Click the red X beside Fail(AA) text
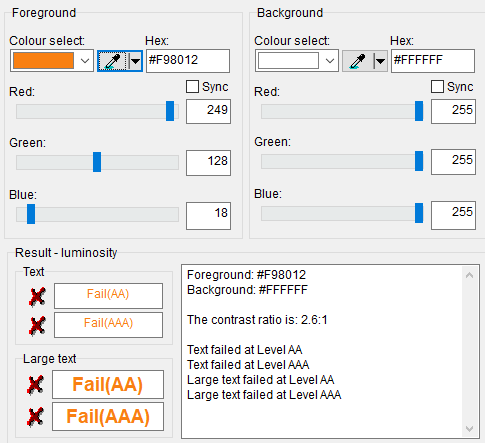The height and width of the screenshot is (443, 485). [x=37, y=296]
